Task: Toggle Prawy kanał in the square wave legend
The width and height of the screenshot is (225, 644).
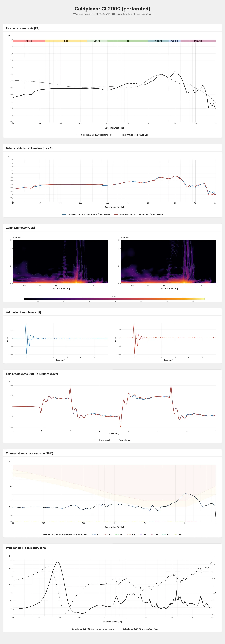Action: coord(122,440)
